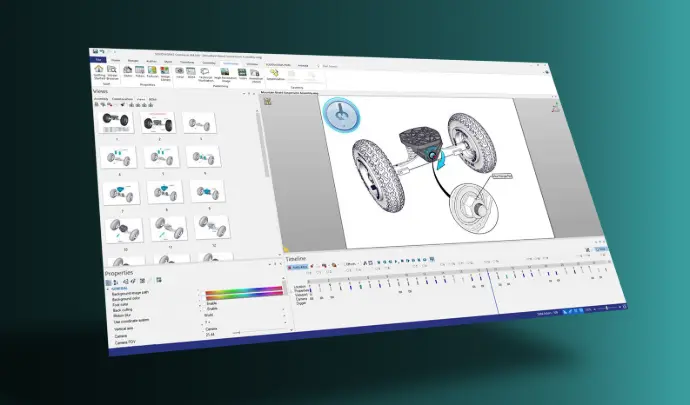The width and height of the screenshot is (690, 405).
Task: Launch the Technical Illustration workshop
Action: (x=205, y=75)
